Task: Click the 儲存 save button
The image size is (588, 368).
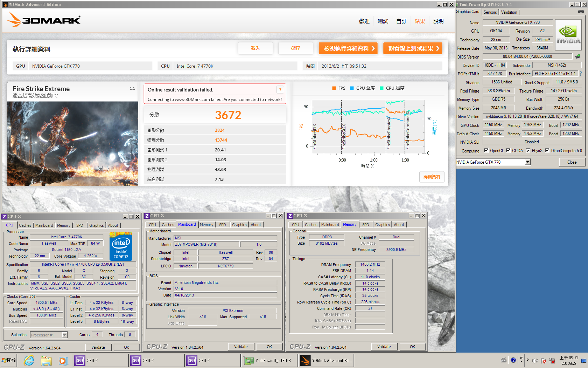Action: (296, 48)
